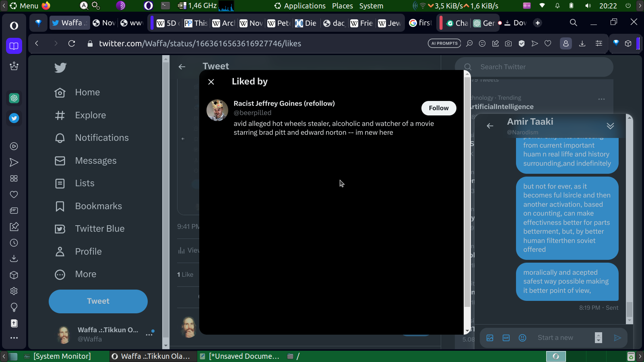Go back from the Amir Taaki conversation

(490, 126)
